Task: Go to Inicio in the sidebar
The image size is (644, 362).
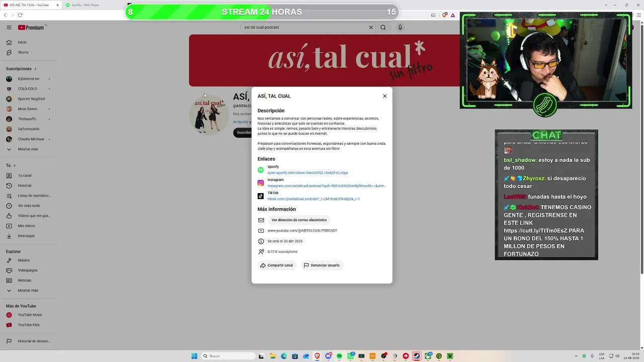Action: click(x=29, y=42)
